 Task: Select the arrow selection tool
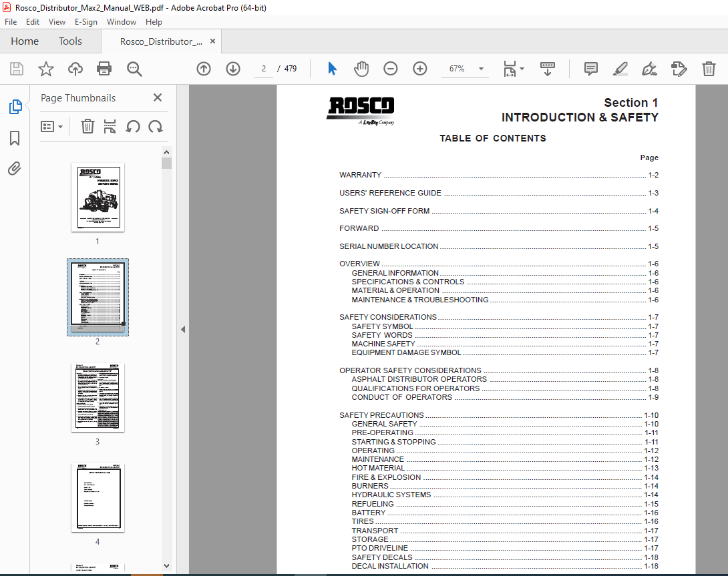tap(332, 69)
